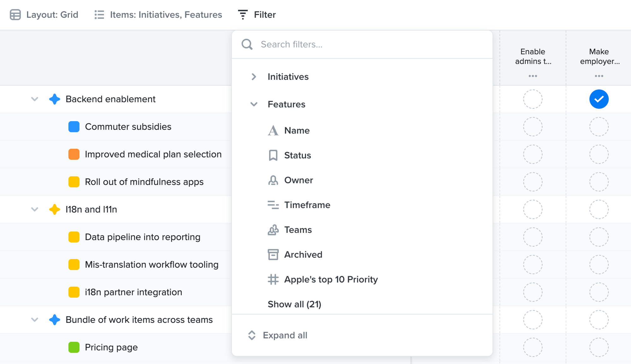
Task: Enable admins for Commuter subsidies row
Action: coord(533,126)
